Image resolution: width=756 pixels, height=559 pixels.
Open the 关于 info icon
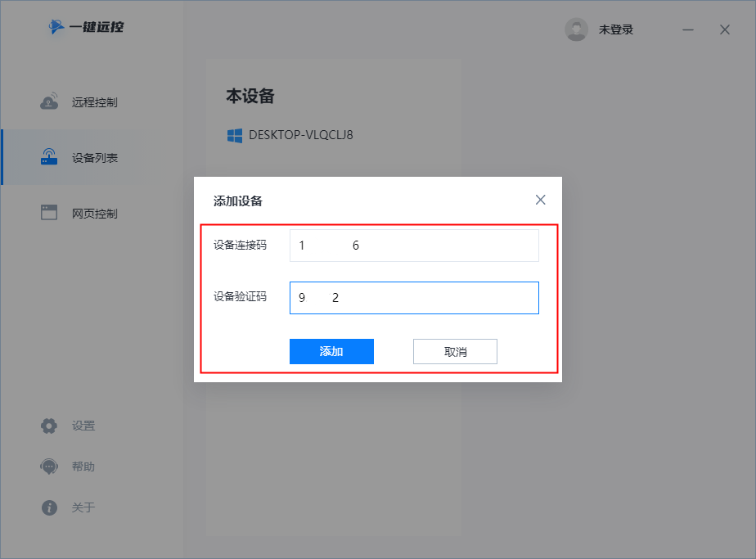point(49,507)
